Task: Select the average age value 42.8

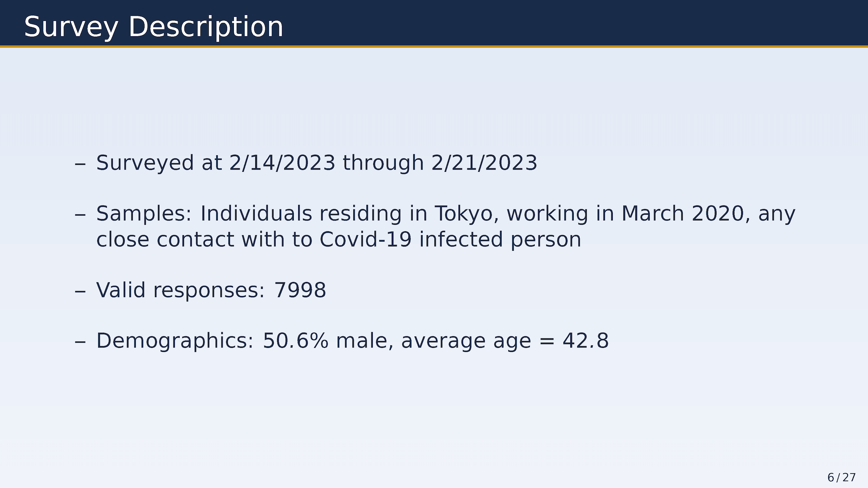Action: click(586, 341)
